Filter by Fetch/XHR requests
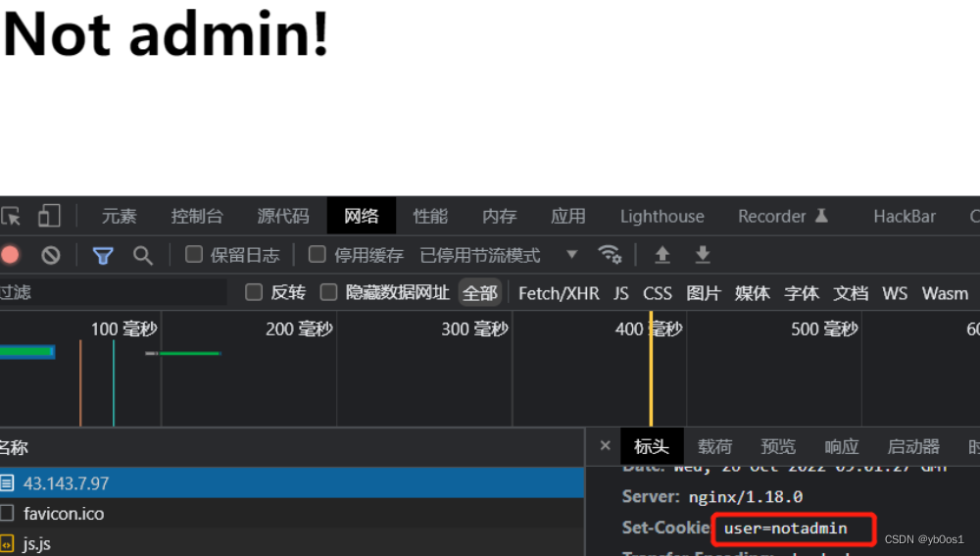 tap(559, 293)
